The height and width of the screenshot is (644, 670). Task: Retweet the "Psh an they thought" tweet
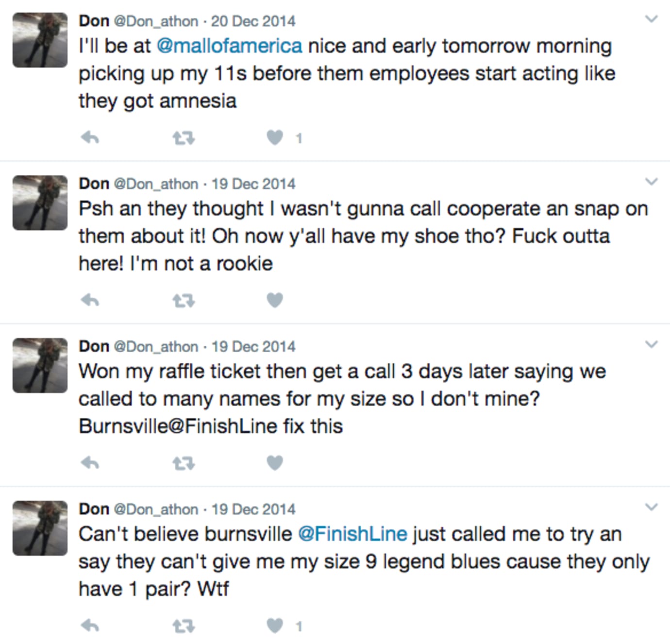tap(184, 302)
